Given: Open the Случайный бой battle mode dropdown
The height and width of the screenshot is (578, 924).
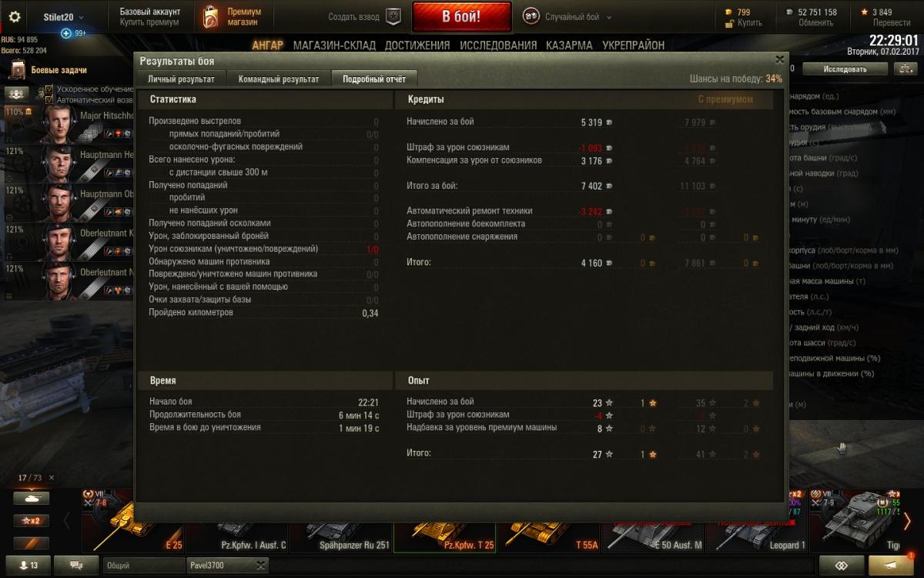Looking at the screenshot, I should (x=568, y=17).
